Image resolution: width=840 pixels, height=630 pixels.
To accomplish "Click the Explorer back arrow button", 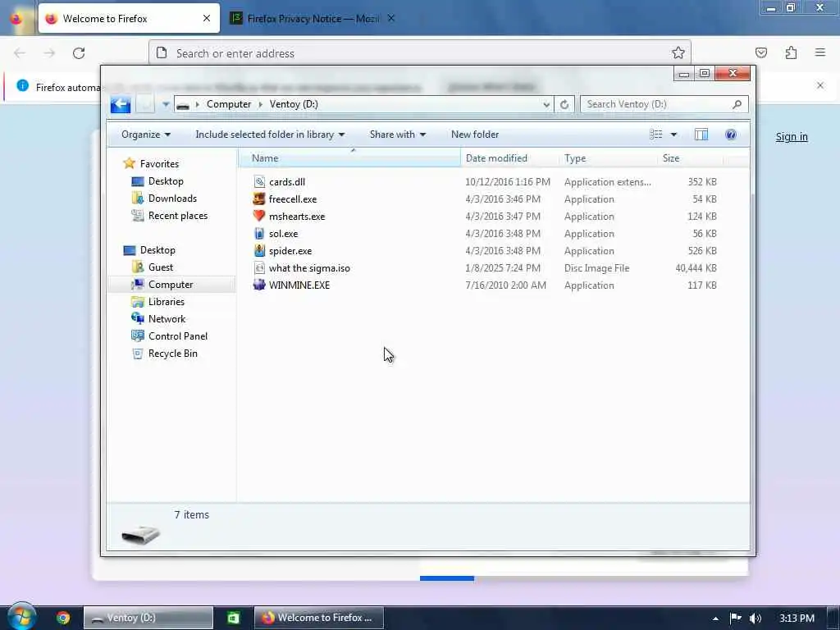I will (x=121, y=104).
